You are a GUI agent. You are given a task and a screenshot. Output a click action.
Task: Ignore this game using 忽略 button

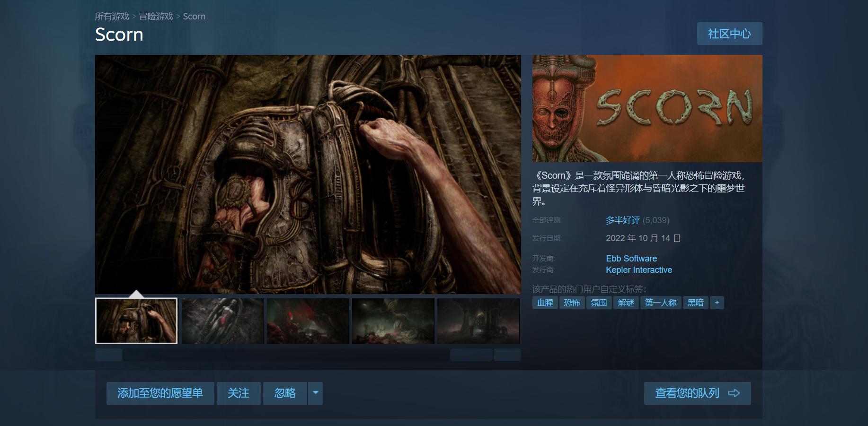pos(285,393)
